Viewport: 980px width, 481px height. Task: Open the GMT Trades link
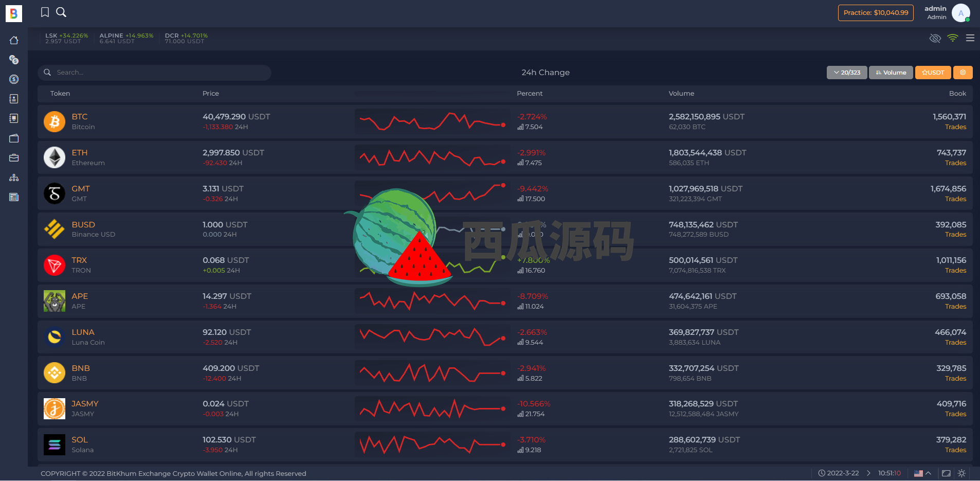point(955,199)
